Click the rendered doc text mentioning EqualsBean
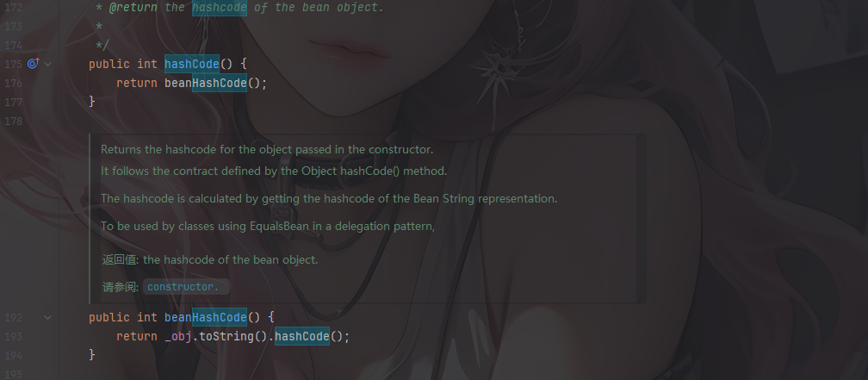The width and height of the screenshot is (868, 380). click(x=267, y=226)
